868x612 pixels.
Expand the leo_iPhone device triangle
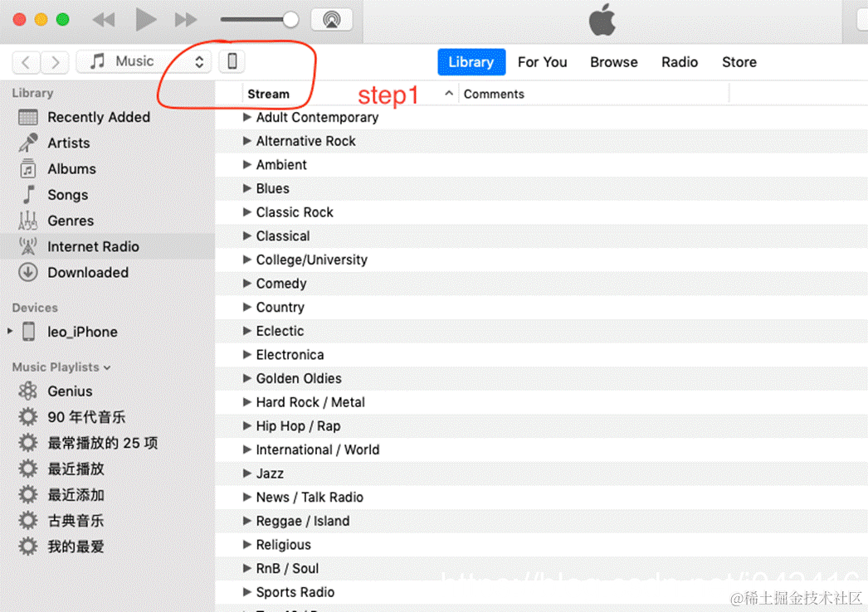pyautogui.click(x=10, y=332)
